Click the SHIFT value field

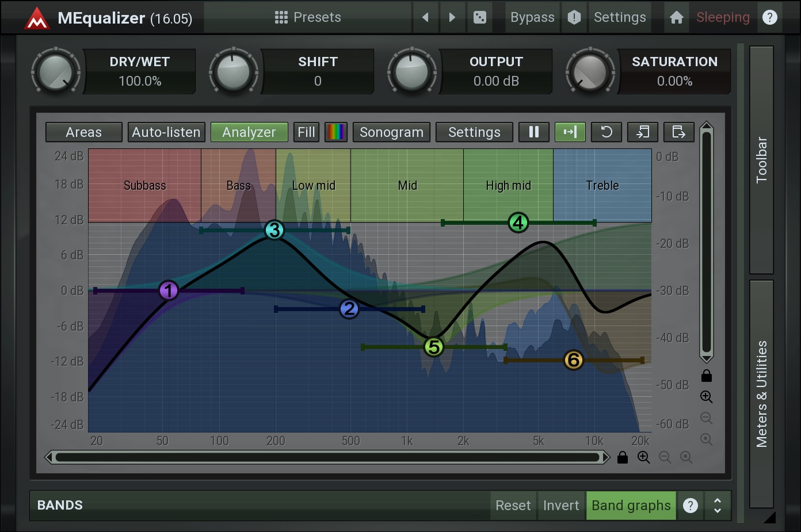pyautogui.click(x=318, y=81)
